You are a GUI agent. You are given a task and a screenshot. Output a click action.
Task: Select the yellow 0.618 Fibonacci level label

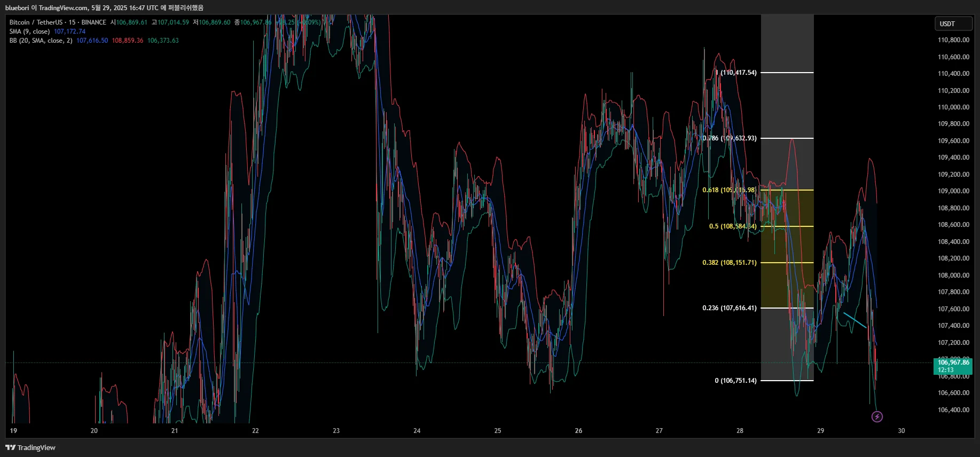click(x=729, y=190)
